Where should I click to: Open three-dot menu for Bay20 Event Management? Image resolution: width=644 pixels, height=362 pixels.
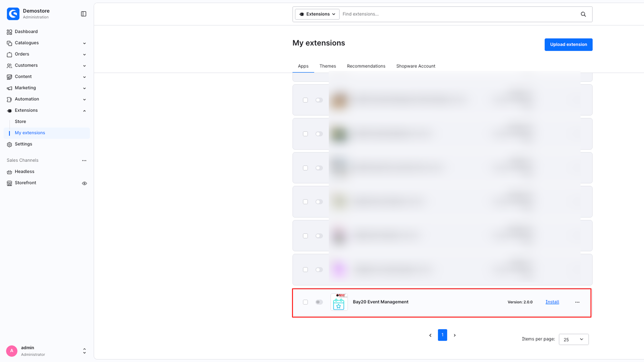(577, 302)
